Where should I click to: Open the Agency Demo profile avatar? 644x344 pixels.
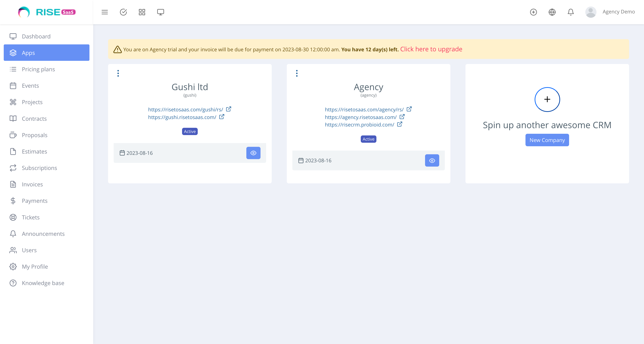coord(591,12)
